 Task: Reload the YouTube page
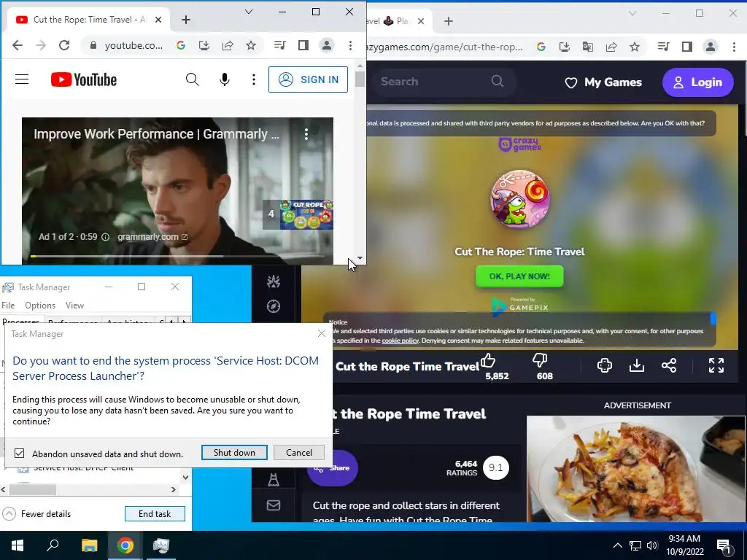pos(64,45)
